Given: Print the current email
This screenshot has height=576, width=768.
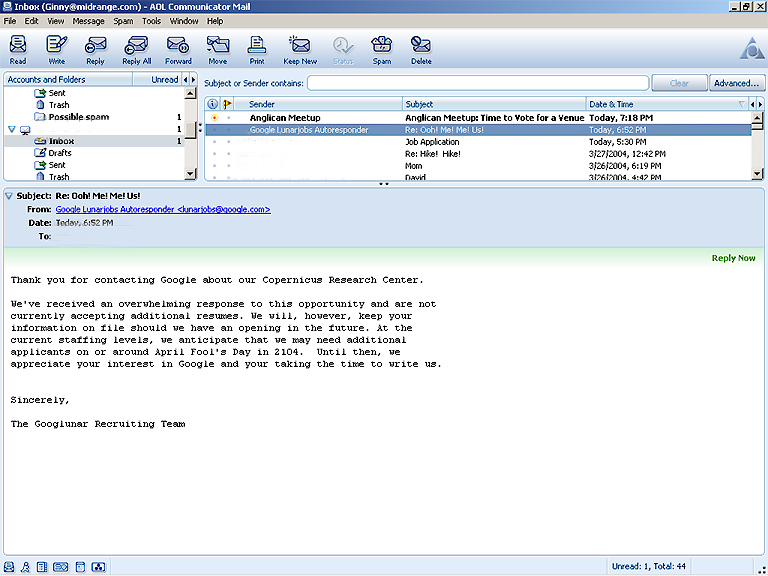Looking at the screenshot, I should pyautogui.click(x=257, y=48).
